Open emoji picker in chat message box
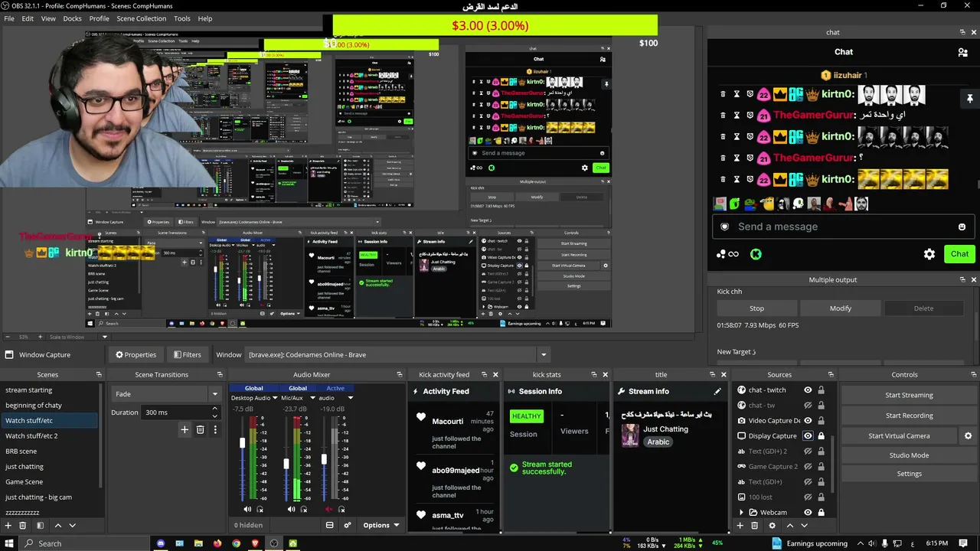The height and width of the screenshot is (551, 980). tap(962, 227)
